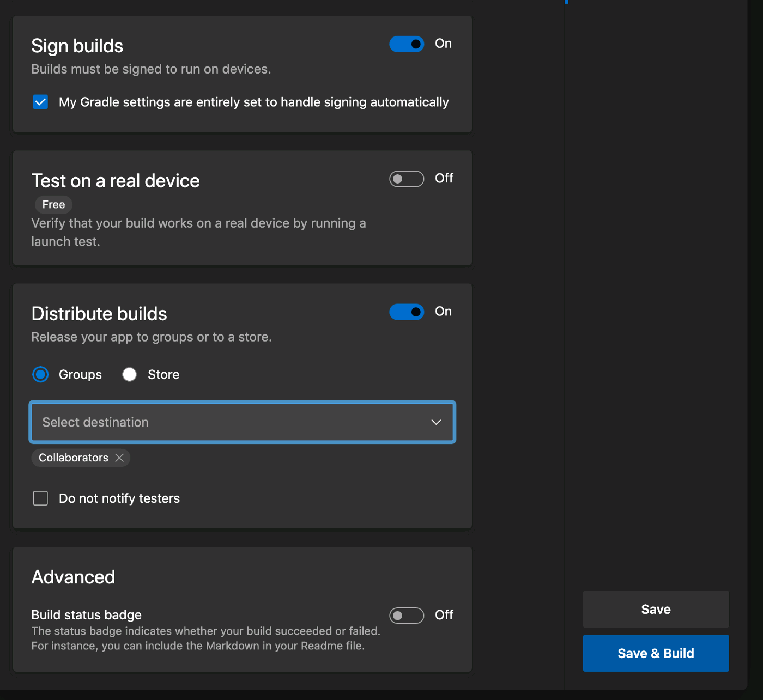Expand the Select destination dropdown chevron
Viewport: 763px width, 700px height.
pos(436,422)
